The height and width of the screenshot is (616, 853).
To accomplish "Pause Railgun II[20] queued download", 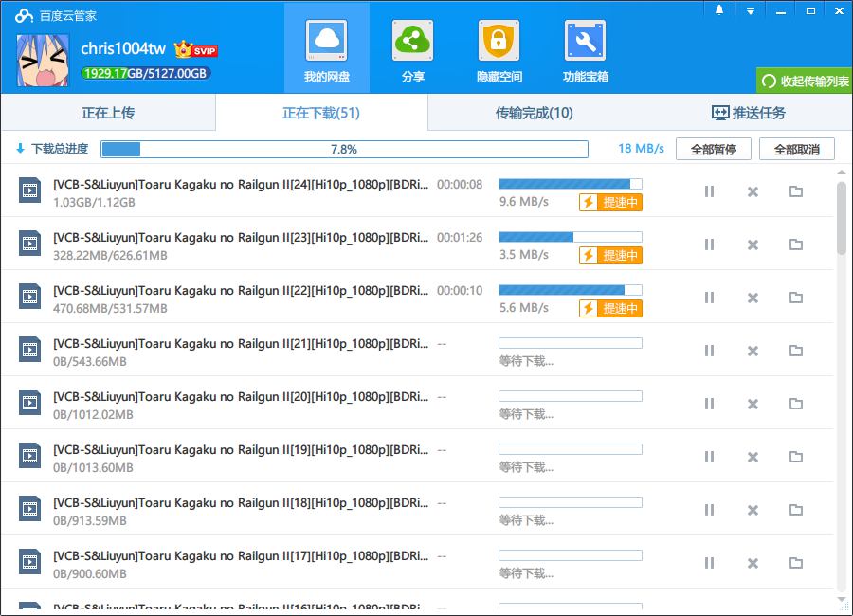I will (709, 404).
